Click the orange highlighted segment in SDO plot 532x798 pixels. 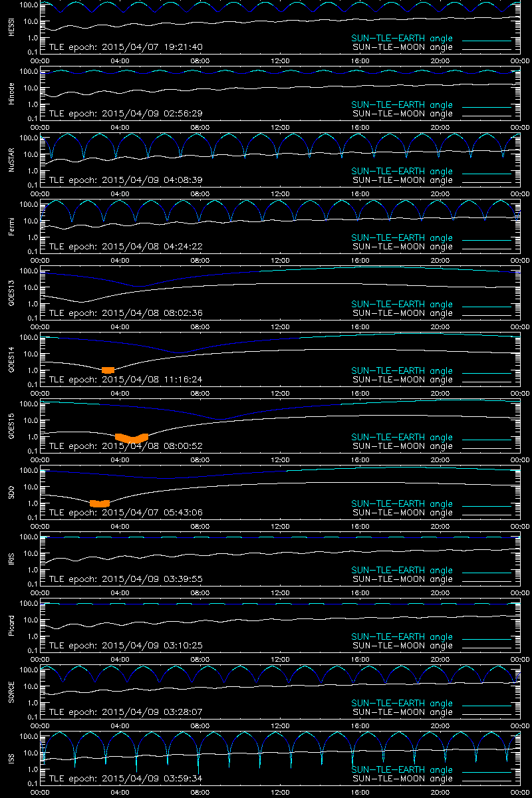coord(99,503)
